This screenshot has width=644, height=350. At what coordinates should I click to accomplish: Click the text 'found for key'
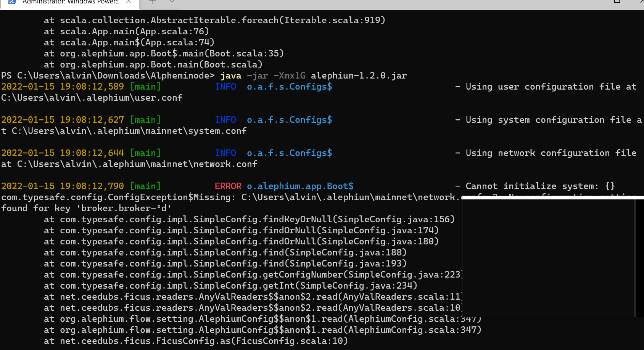pos(36,209)
